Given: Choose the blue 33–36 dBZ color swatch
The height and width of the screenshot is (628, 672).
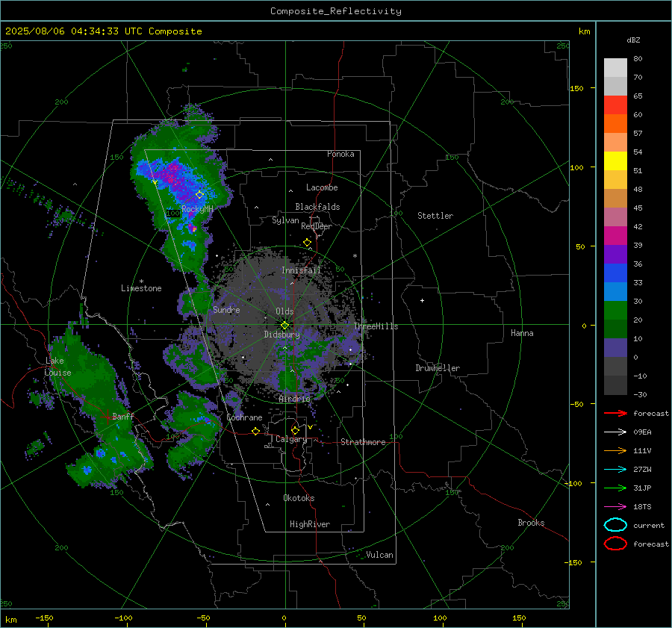Looking at the screenshot, I should point(615,273).
